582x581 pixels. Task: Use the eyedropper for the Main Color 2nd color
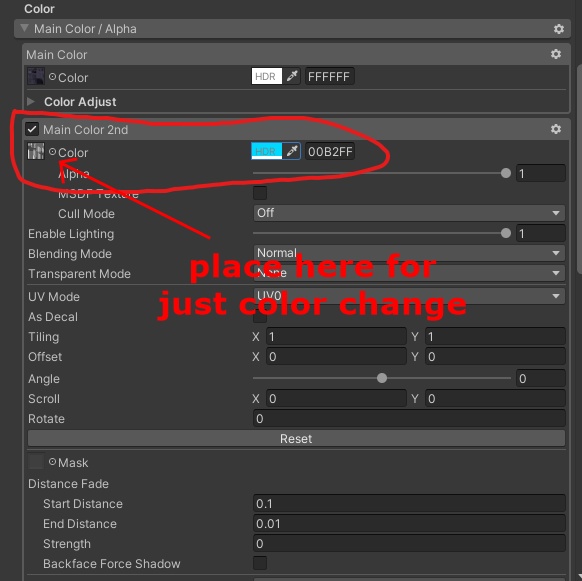[292, 151]
